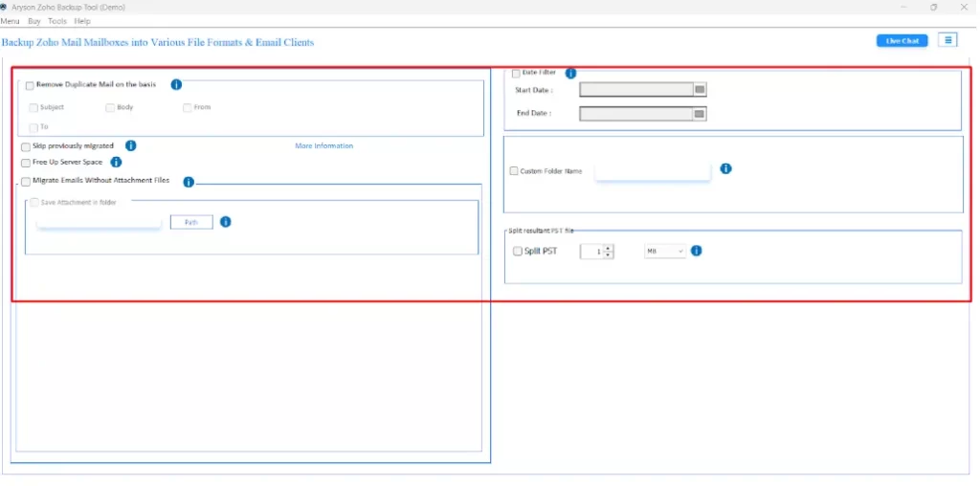
Task: Open the hamburger menu at top right
Action: (947, 40)
